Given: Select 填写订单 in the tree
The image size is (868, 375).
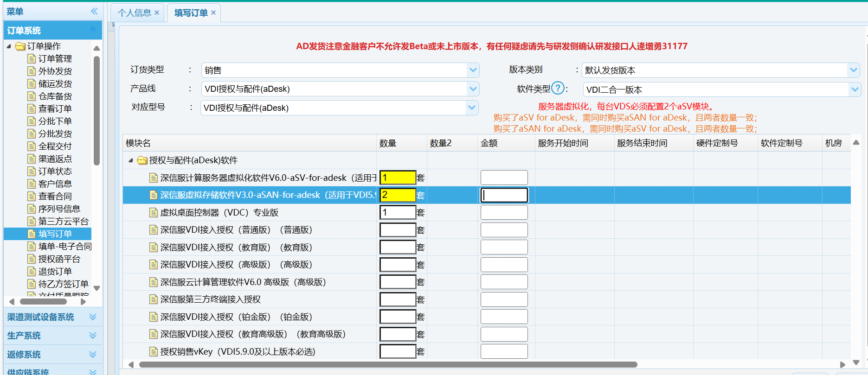Looking at the screenshot, I should coord(55,234).
